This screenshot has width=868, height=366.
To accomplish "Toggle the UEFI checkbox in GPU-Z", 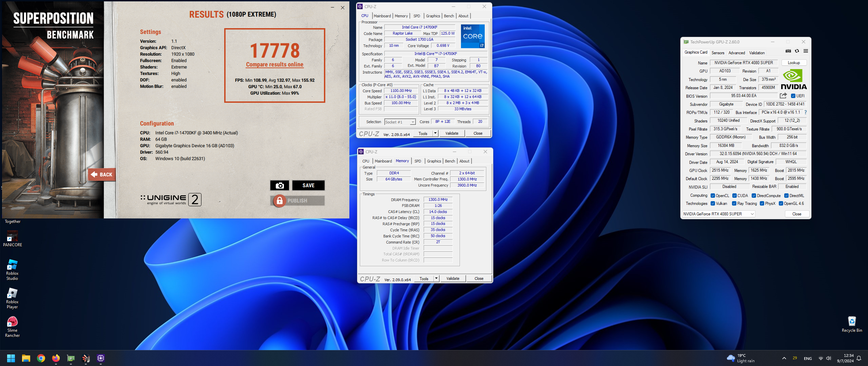I will pos(793,96).
